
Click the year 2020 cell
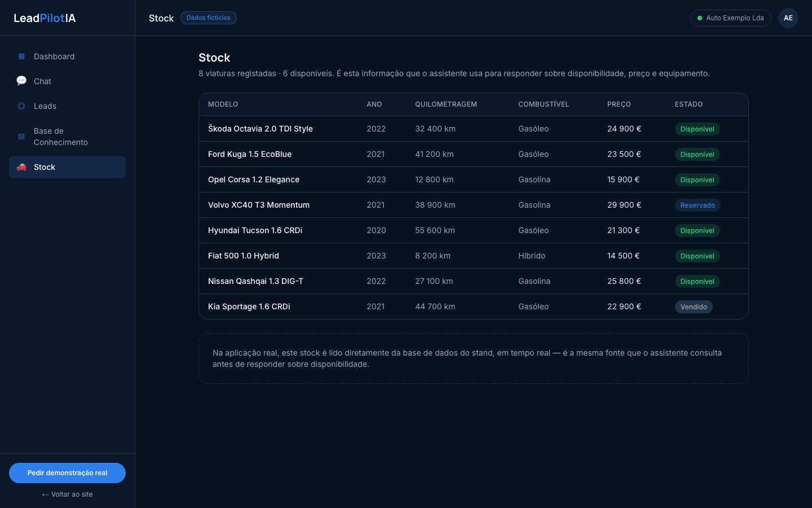click(x=376, y=230)
